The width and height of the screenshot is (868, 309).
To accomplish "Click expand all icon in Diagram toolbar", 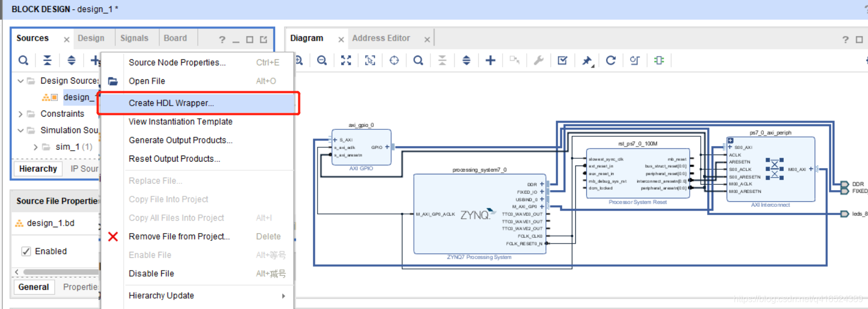I will tap(466, 60).
